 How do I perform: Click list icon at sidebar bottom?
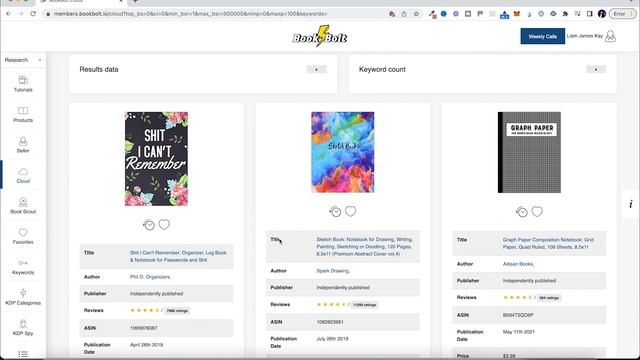(x=23, y=354)
